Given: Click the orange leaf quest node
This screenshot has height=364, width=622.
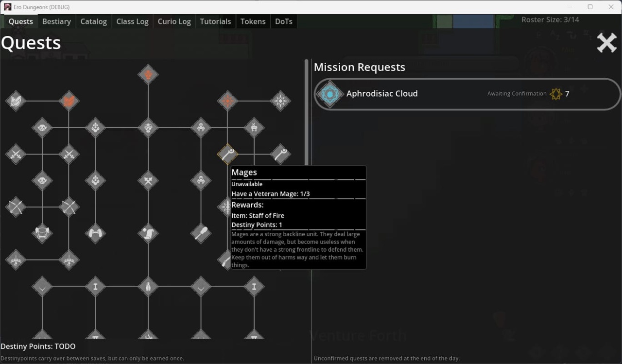Looking at the screenshot, I should 69,101.
